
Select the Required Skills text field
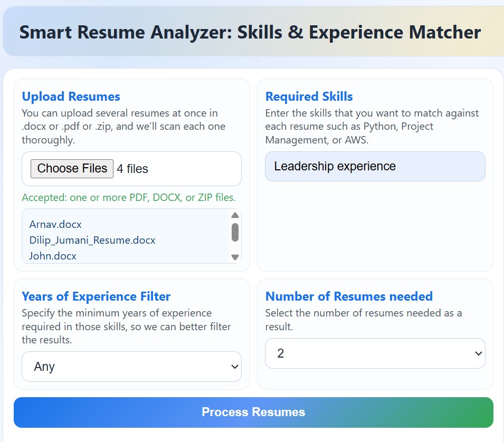[374, 166]
